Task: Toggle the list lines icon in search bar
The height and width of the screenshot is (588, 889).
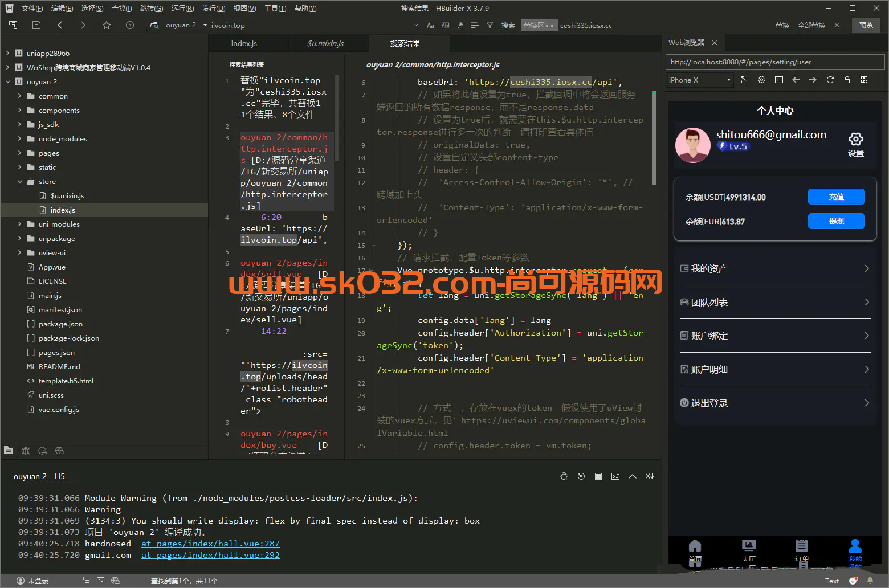Action: click(x=475, y=25)
